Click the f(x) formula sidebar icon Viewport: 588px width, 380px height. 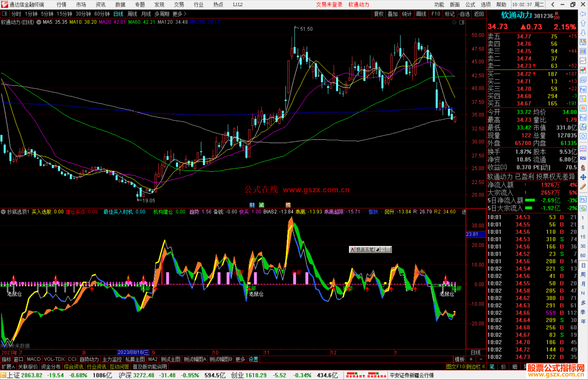pos(583,127)
